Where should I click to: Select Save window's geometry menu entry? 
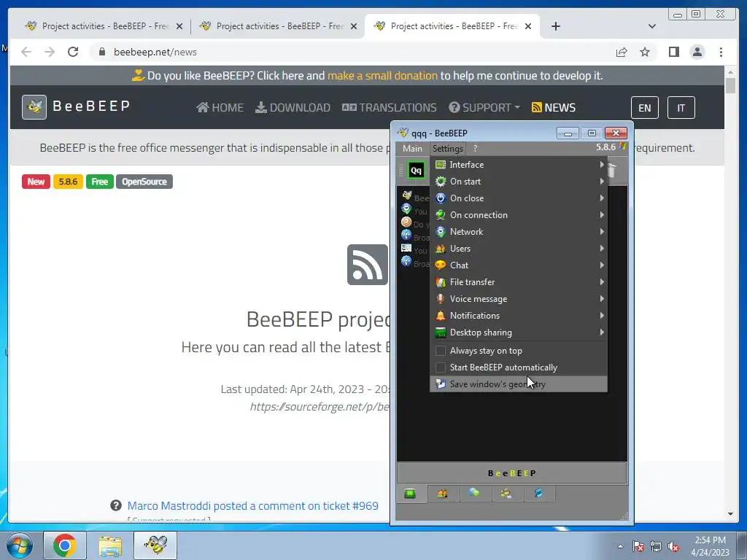pos(519,384)
